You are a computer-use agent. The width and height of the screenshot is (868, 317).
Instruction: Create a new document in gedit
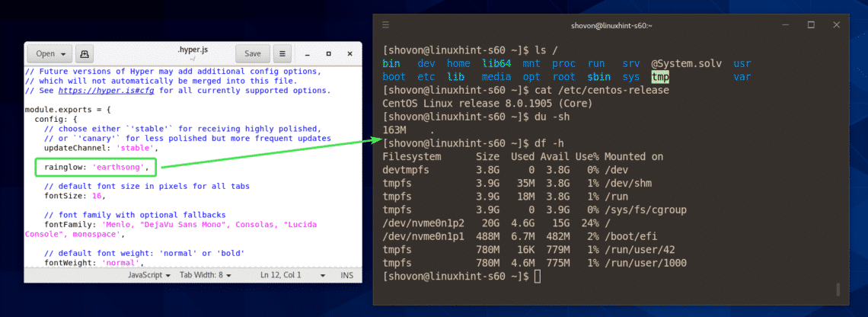pyautogui.click(x=85, y=54)
